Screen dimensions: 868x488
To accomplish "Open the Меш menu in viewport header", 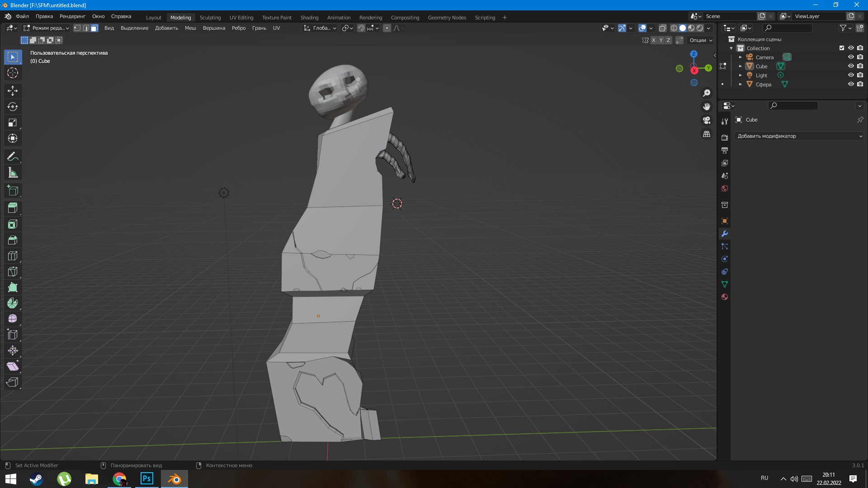I will tap(190, 28).
